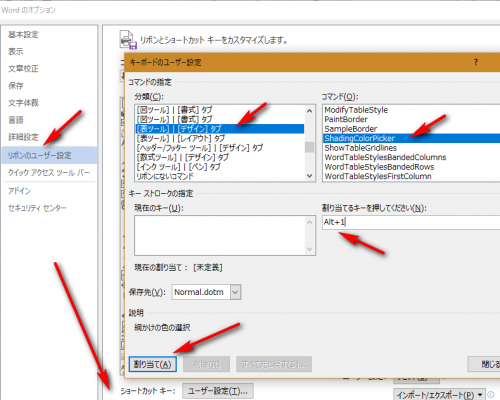500x400 pixels.
Task: Open 詳細設定 options page
Action: [23, 137]
